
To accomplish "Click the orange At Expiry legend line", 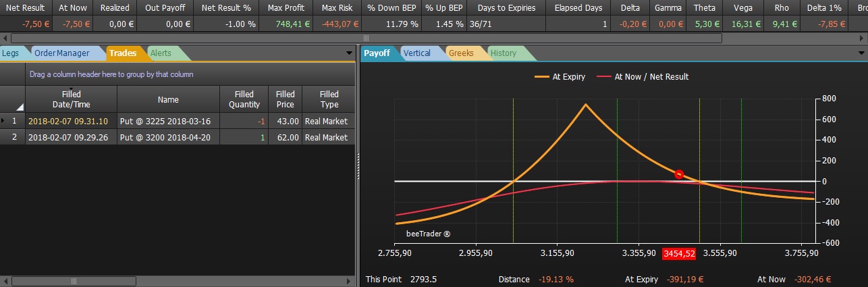I will 542,77.
